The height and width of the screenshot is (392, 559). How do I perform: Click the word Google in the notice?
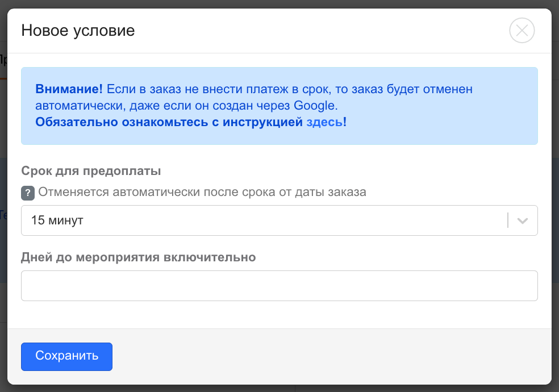pyautogui.click(x=315, y=105)
